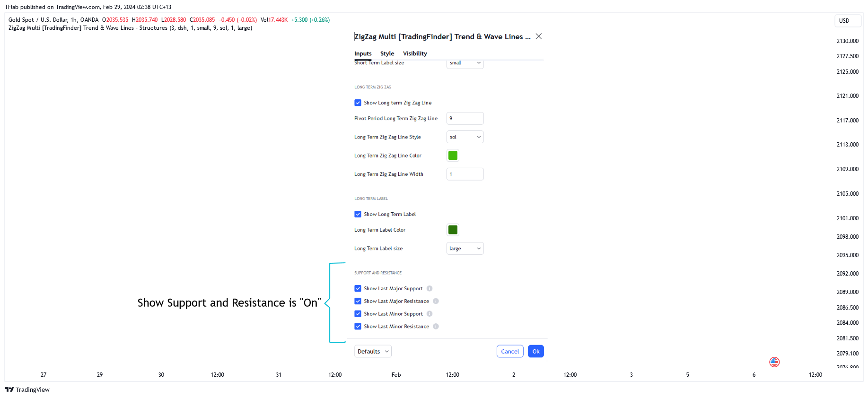Close the ZigZag Multi settings dialog
The width and height of the screenshot is (868, 398).
(538, 36)
